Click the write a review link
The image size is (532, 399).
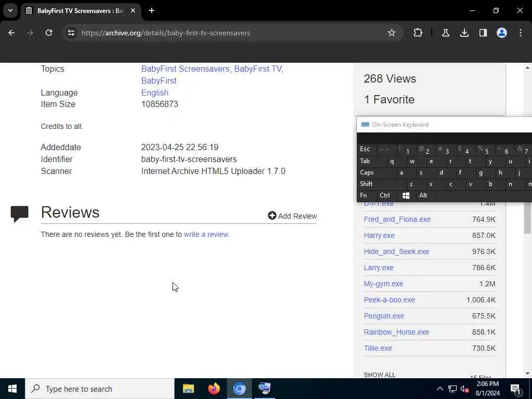206,234
